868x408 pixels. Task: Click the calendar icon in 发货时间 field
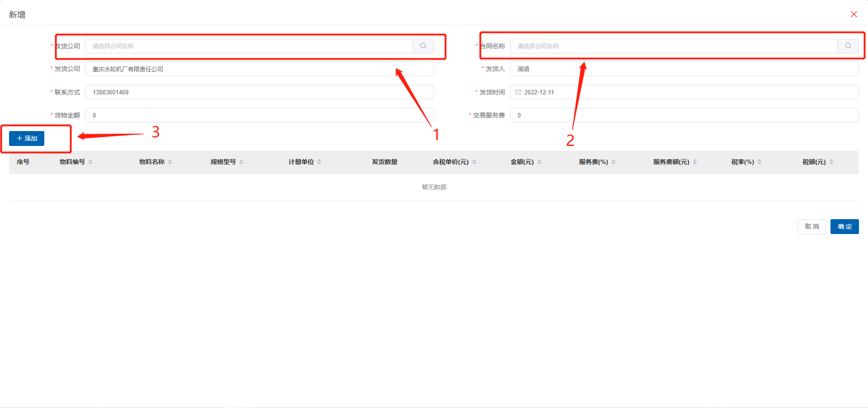pos(519,92)
